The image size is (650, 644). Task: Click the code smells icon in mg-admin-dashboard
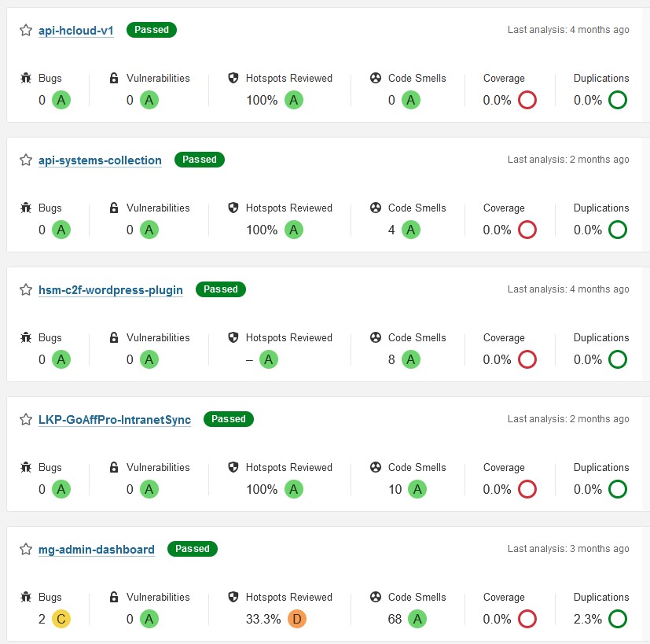pos(376,598)
